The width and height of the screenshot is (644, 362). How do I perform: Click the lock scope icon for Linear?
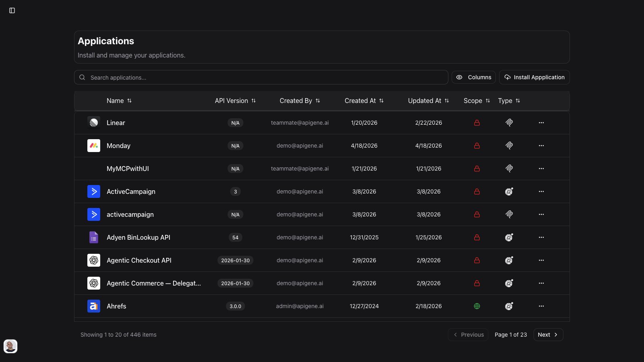point(477,123)
